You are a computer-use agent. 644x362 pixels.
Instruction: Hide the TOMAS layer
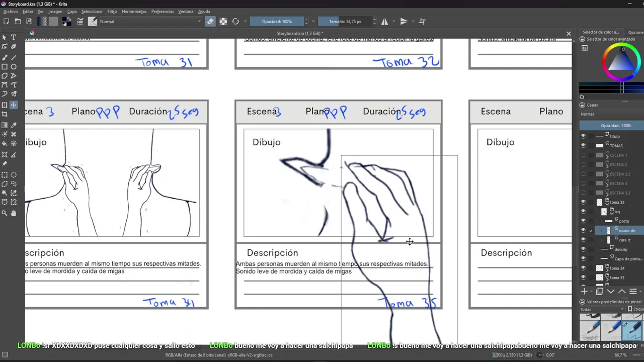pyautogui.click(x=583, y=146)
